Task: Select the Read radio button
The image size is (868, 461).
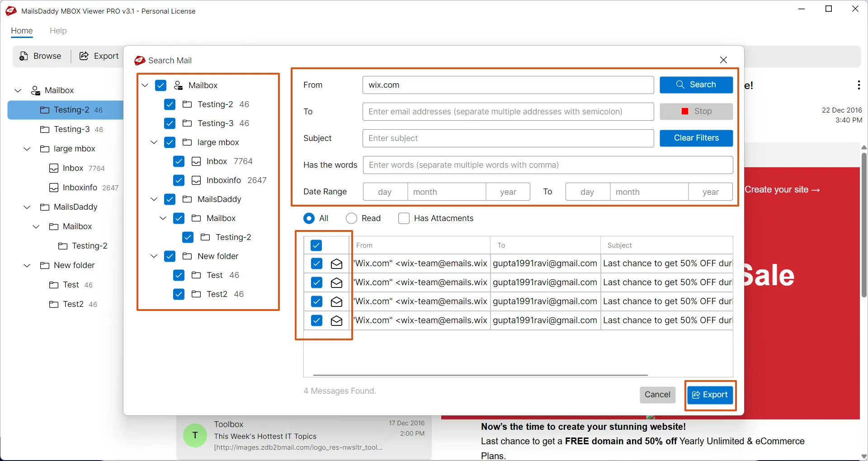Action: [x=351, y=218]
